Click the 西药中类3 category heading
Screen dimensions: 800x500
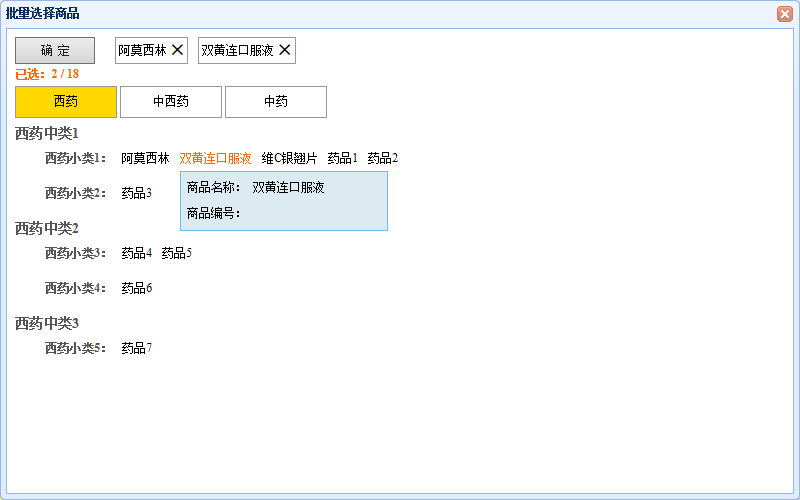click(46, 323)
